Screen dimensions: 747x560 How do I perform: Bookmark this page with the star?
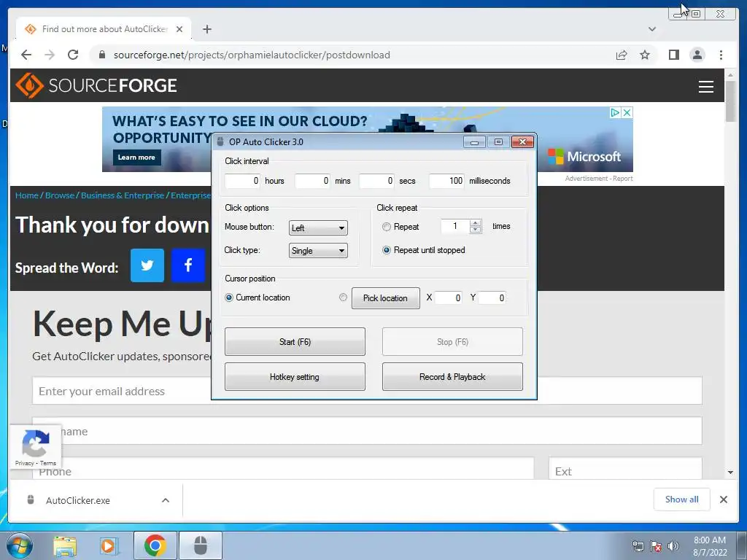645,55
